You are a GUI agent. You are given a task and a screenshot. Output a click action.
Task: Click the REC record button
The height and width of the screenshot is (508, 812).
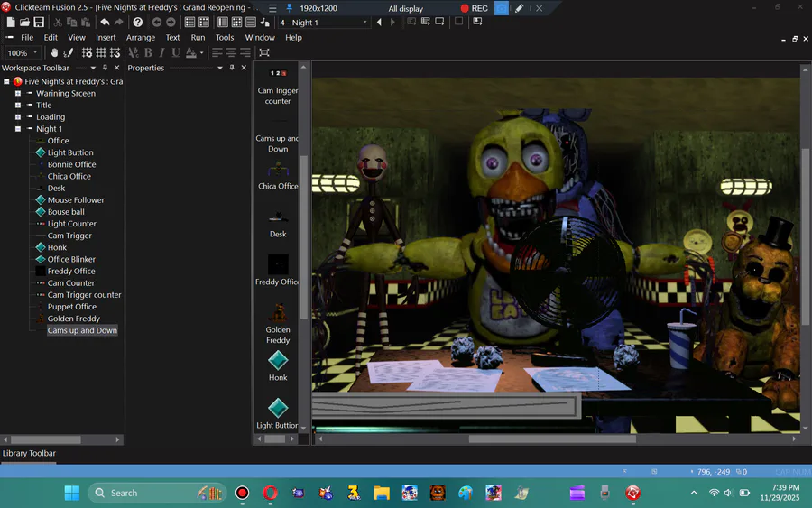(475, 8)
